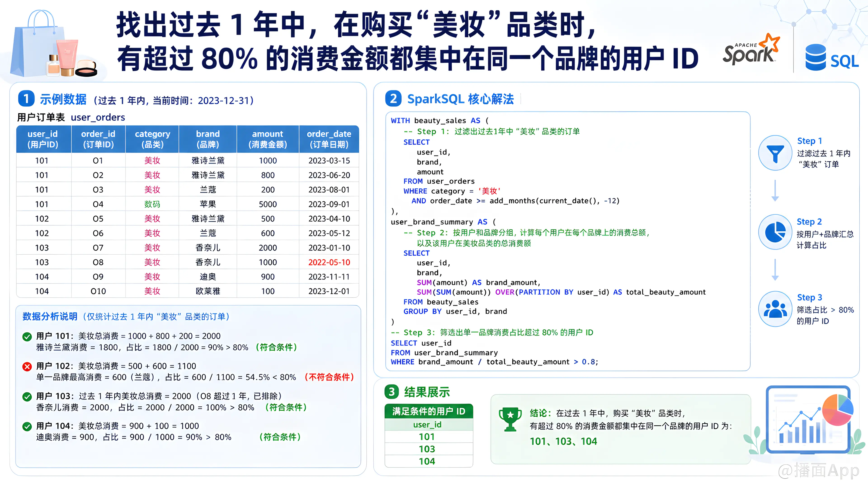Click the WITH beauty_sales AS line

(439, 121)
